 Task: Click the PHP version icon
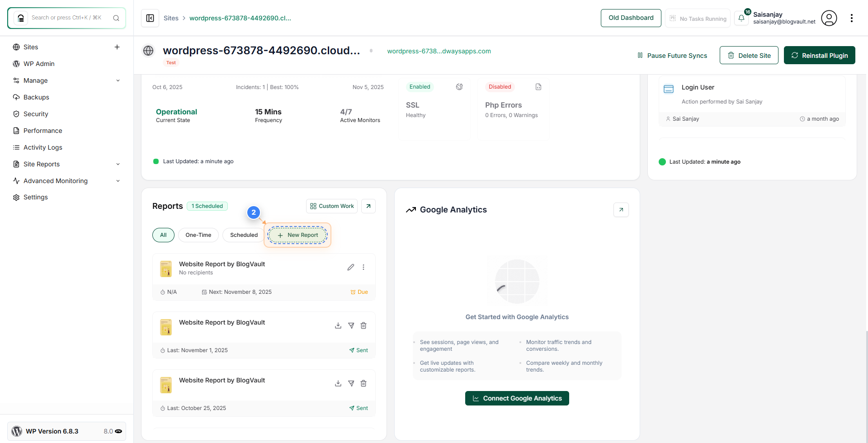coord(118,431)
